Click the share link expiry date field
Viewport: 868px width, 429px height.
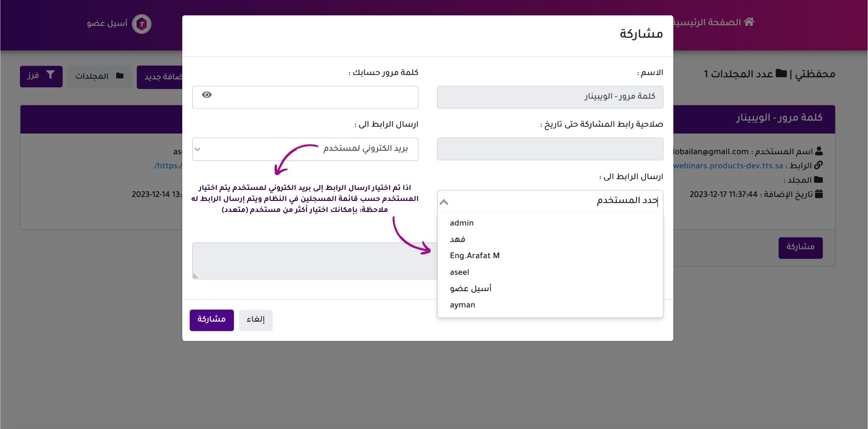click(550, 149)
